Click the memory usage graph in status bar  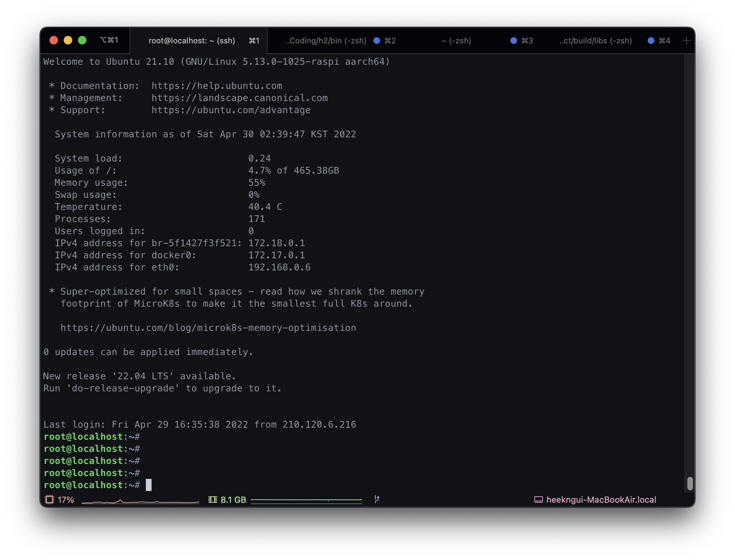point(306,500)
